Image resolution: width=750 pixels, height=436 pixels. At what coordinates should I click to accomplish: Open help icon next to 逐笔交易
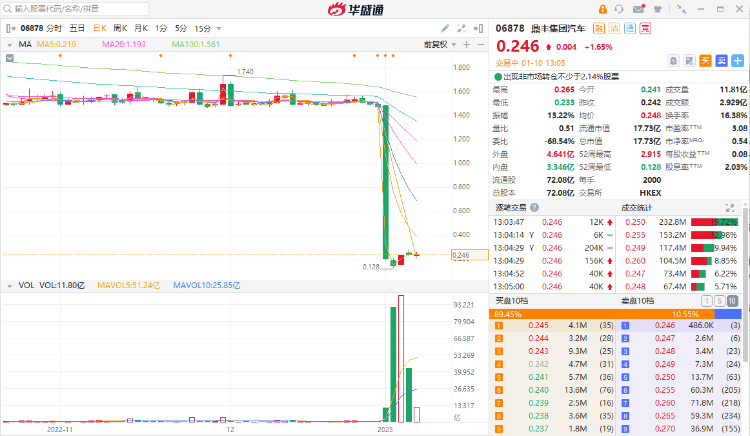tap(534, 207)
